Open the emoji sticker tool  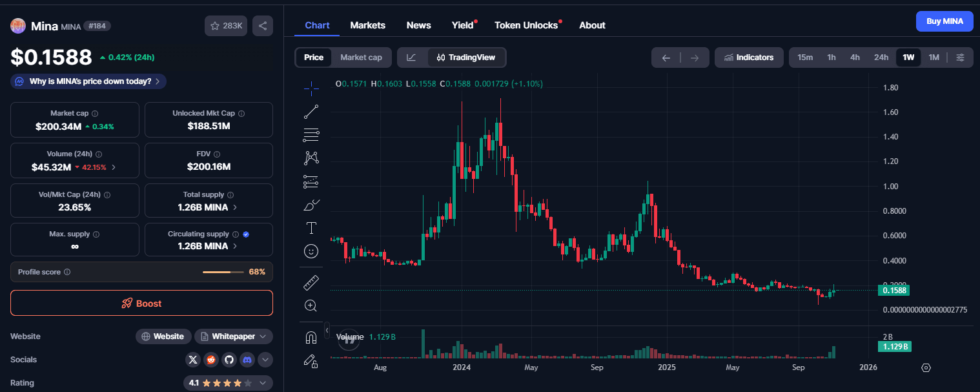(311, 251)
